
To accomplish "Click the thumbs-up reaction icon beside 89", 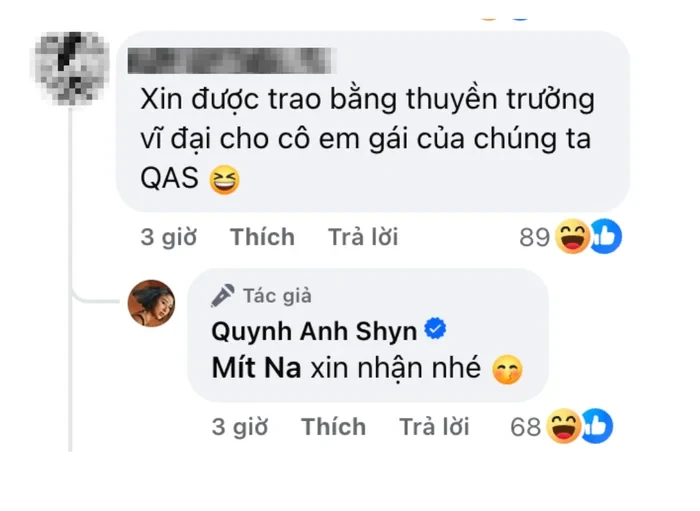I will (606, 236).
